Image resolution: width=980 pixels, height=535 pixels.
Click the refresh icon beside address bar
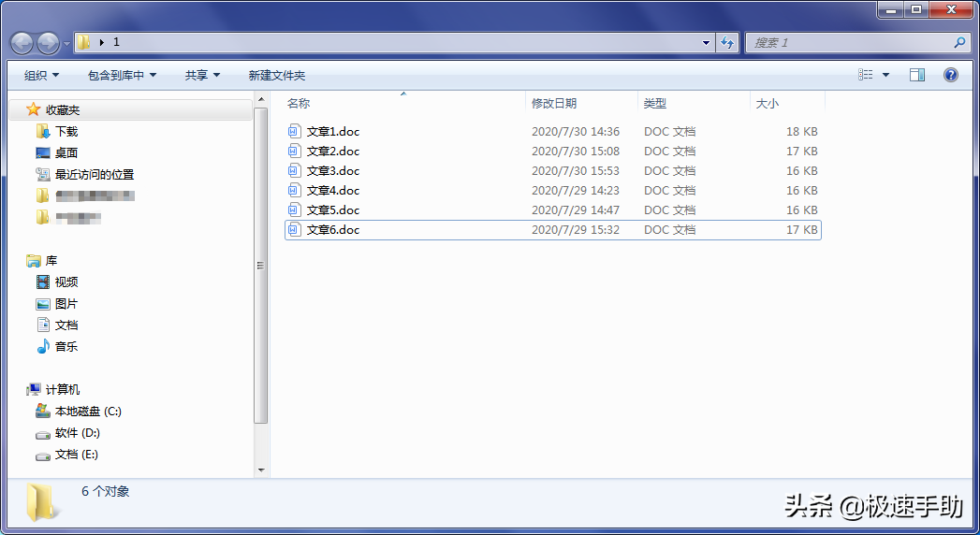727,42
